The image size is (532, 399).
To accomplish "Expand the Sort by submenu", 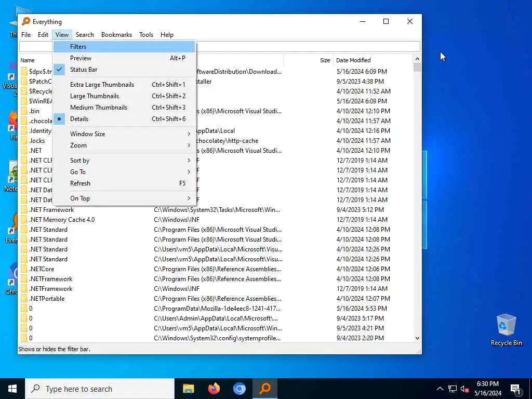I will click(x=124, y=160).
